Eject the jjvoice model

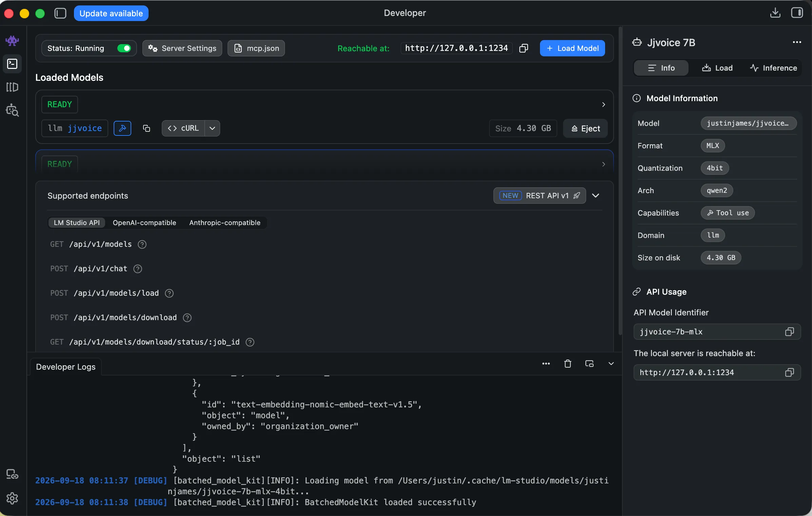585,128
